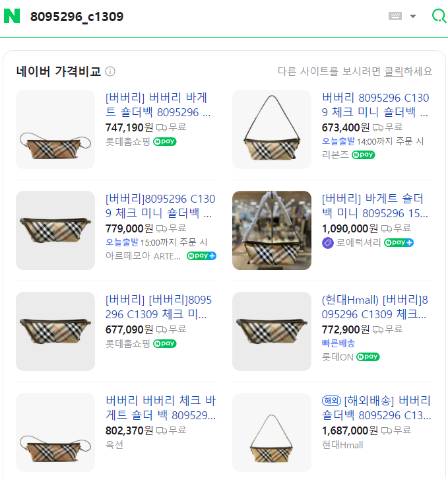Click the 779,000원 bag thumbnail image

pos(55,230)
